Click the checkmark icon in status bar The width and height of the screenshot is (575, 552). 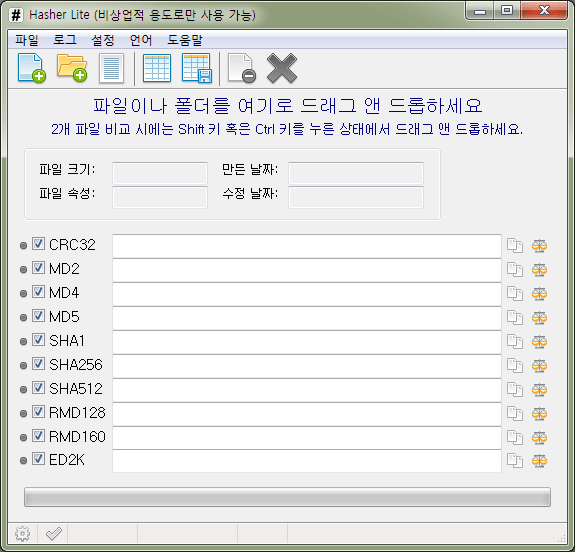pyautogui.click(x=54, y=534)
